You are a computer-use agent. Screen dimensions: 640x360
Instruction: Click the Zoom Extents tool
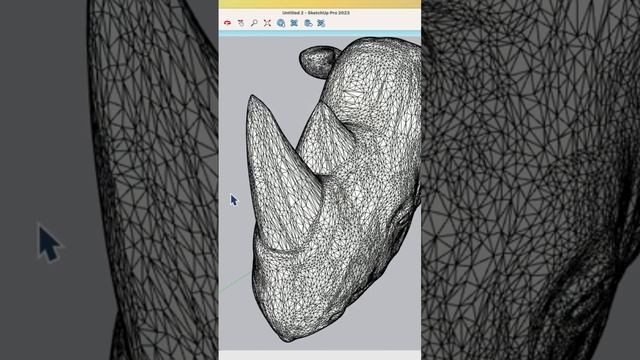tap(267, 23)
